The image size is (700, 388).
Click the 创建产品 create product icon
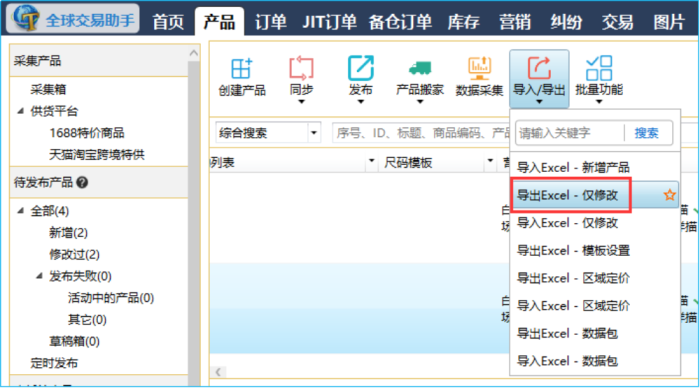click(x=242, y=68)
